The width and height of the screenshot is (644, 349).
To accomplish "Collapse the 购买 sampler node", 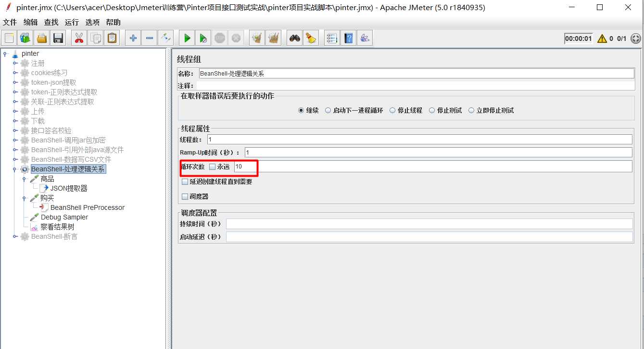I will pyautogui.click(x=24, y=198).
